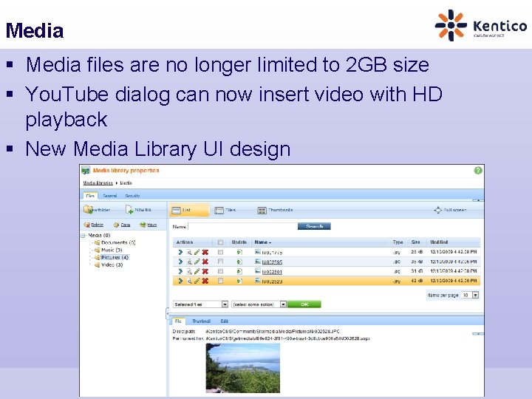This screenshot has width=532, height=399.
Task: Click the Full screen crosshair icon
Action: (x=437, y=211)
